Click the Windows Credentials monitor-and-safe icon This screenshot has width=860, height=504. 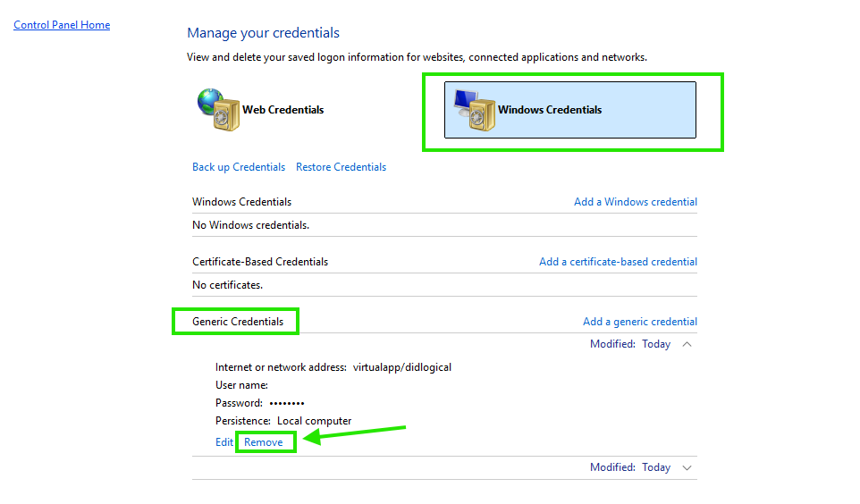pyautogui.click(x=475, y=110)
